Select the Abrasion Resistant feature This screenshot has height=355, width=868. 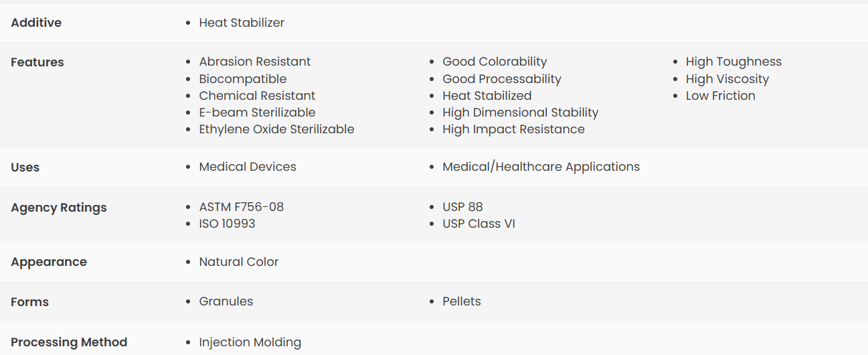[255, 62]
